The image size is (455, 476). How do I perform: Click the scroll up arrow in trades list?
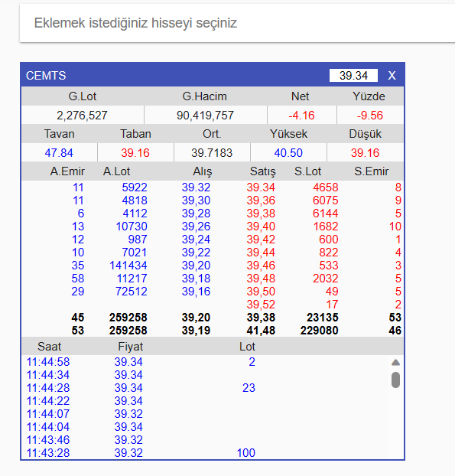[395, 363]
